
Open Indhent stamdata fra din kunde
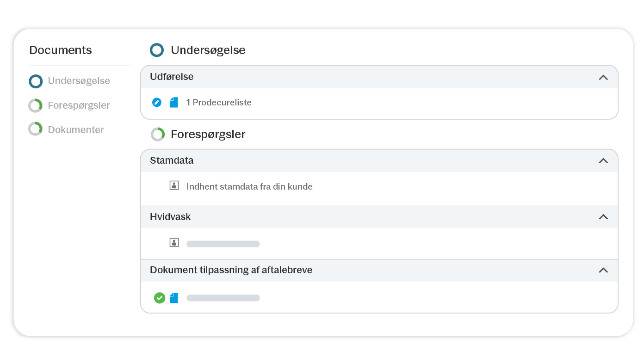pos(249,187)
